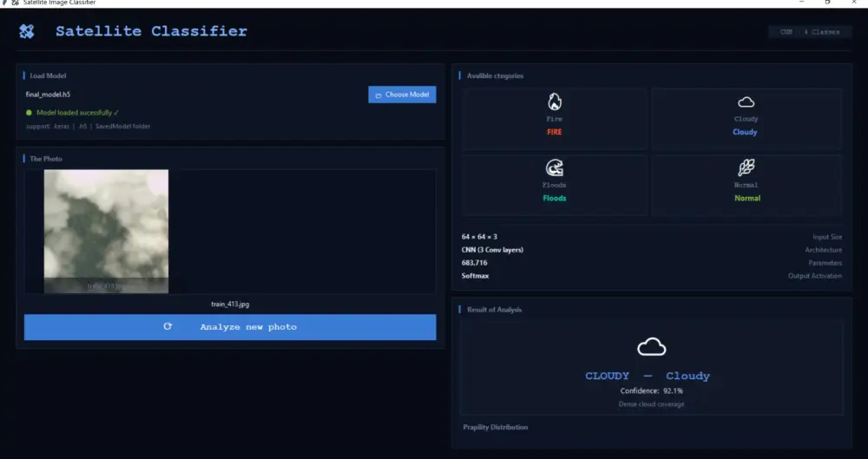Click the Satellite Image Classifier window title
This screenshot has width=868, height=459.
[59, 3]
